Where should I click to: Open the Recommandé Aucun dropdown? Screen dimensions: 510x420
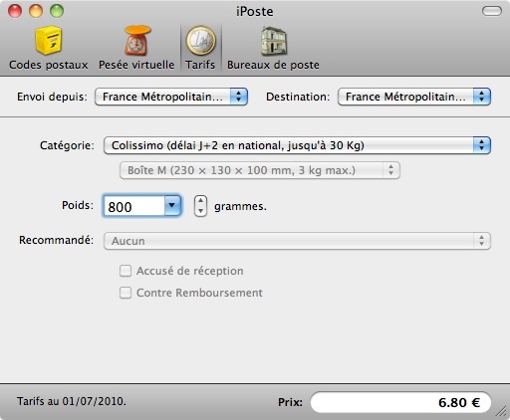297,241
